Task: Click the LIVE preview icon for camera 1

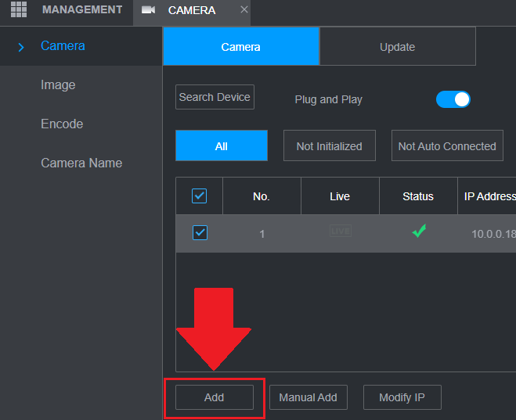Action: point(341,231)
